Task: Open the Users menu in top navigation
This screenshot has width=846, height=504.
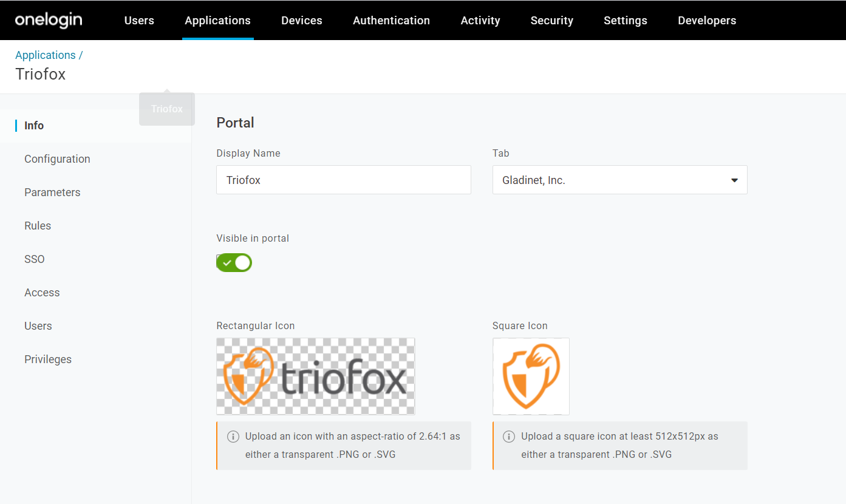Action: [139, 20]
